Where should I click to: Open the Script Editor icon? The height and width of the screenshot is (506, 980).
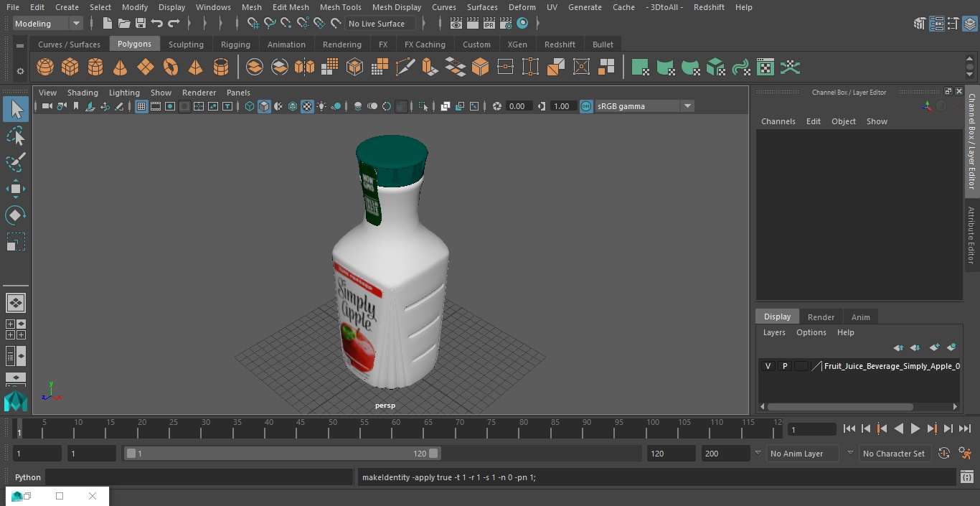(967, 477)
